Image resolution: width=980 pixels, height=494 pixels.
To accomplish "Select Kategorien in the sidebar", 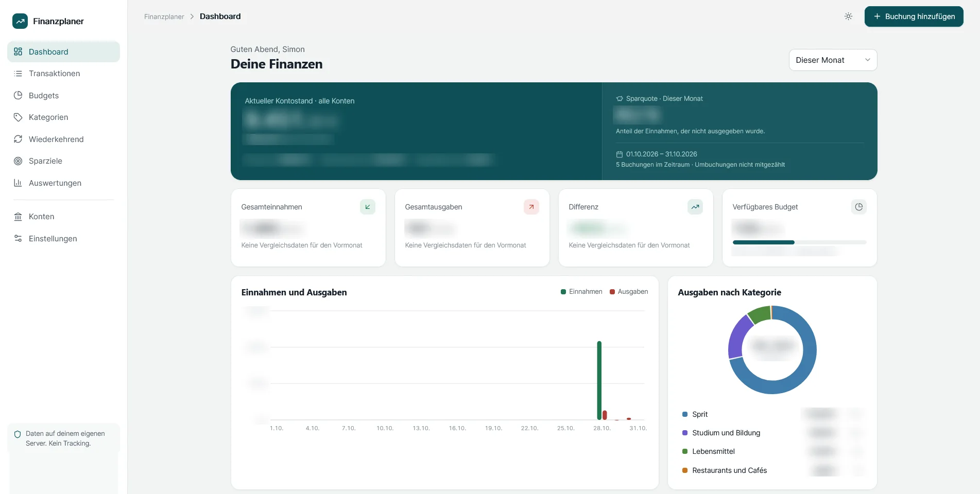I will 63,117.
